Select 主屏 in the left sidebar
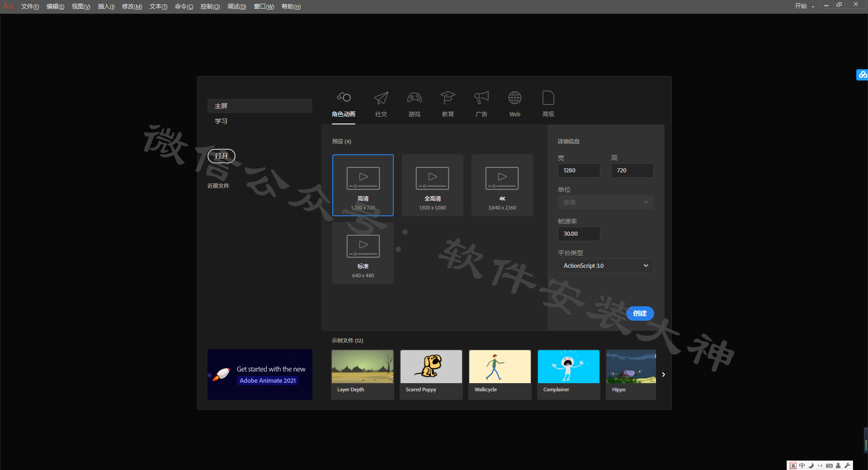Viewport: 868px width, 470px height. (259, 106)
